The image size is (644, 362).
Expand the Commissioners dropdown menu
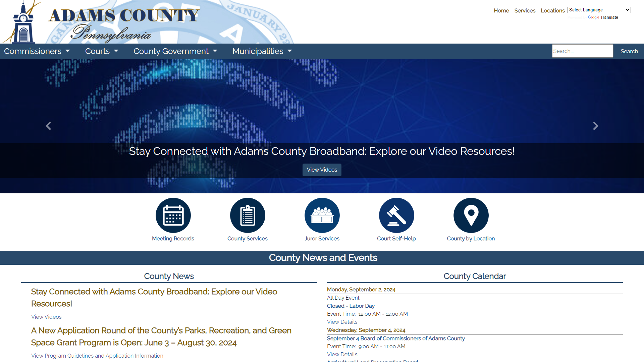36,51
